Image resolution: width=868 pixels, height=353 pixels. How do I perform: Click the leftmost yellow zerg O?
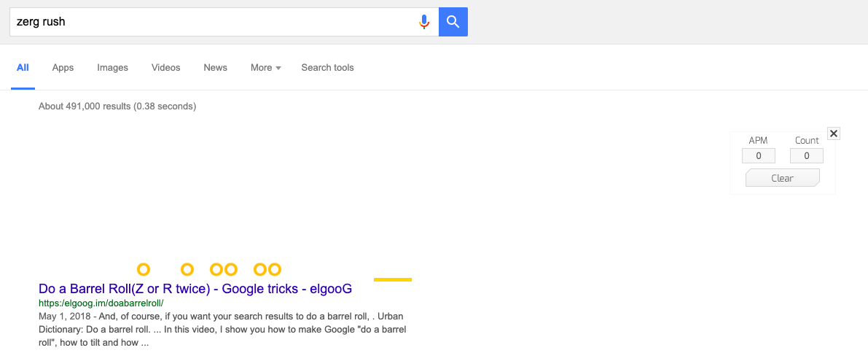click(144, 269)
